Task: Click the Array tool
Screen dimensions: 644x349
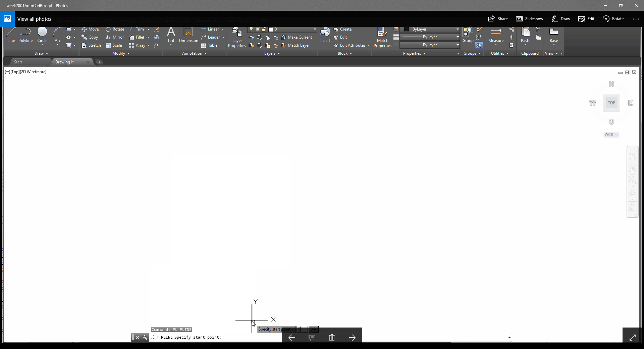Action: pyautogui.click(x=137, y=45)
